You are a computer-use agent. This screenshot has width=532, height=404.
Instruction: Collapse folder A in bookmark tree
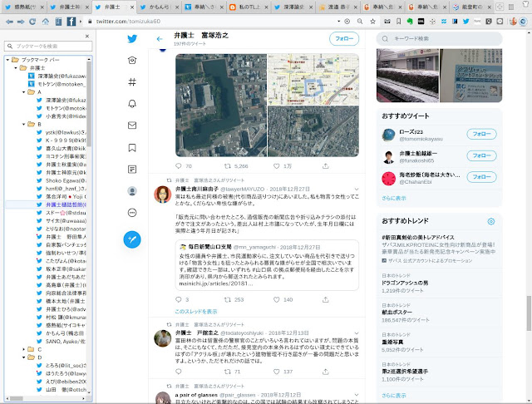24,92
